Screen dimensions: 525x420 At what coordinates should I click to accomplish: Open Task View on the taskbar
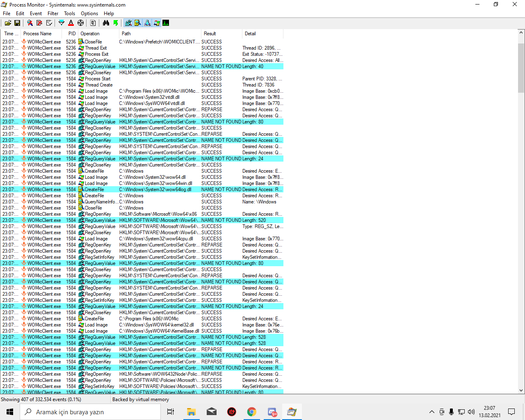pyautogui.click(x=171, y=412)
